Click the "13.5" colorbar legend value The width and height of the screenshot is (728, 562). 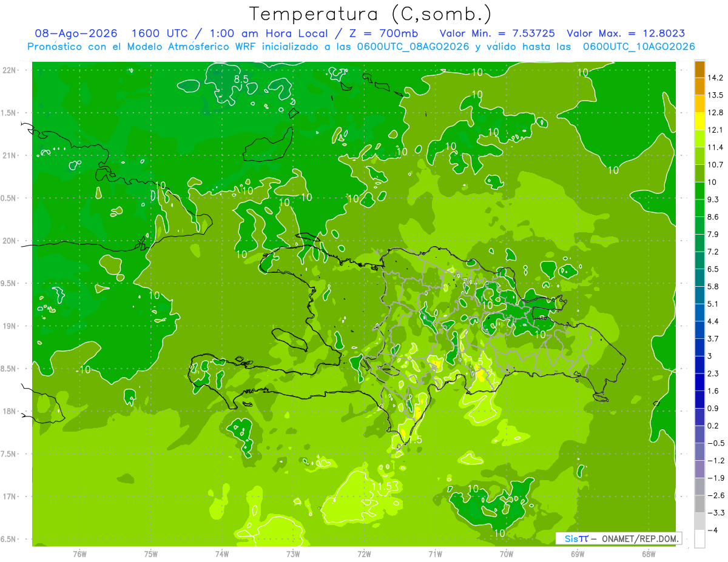click(x=715, y=95)
